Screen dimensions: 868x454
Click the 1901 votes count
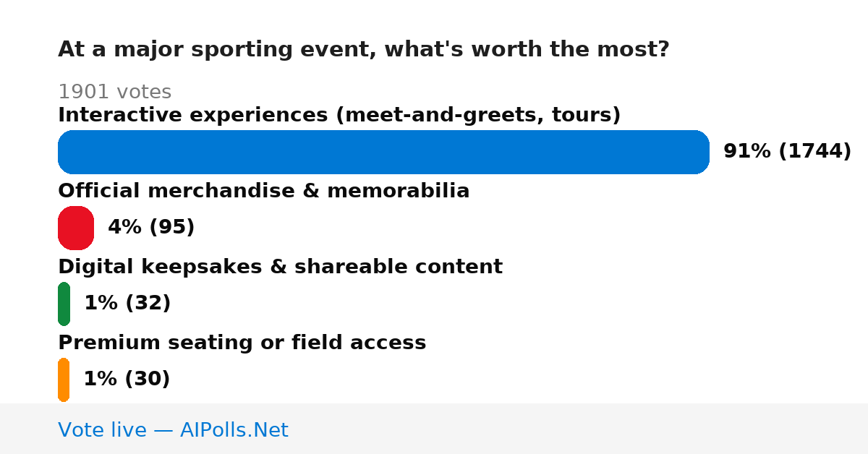[114, 93]
